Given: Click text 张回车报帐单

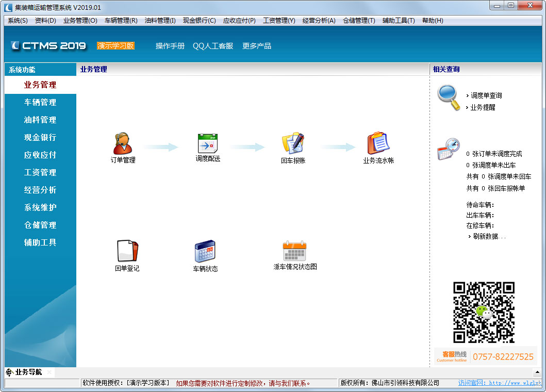Looking at the screenshot, I should [506, 188].
